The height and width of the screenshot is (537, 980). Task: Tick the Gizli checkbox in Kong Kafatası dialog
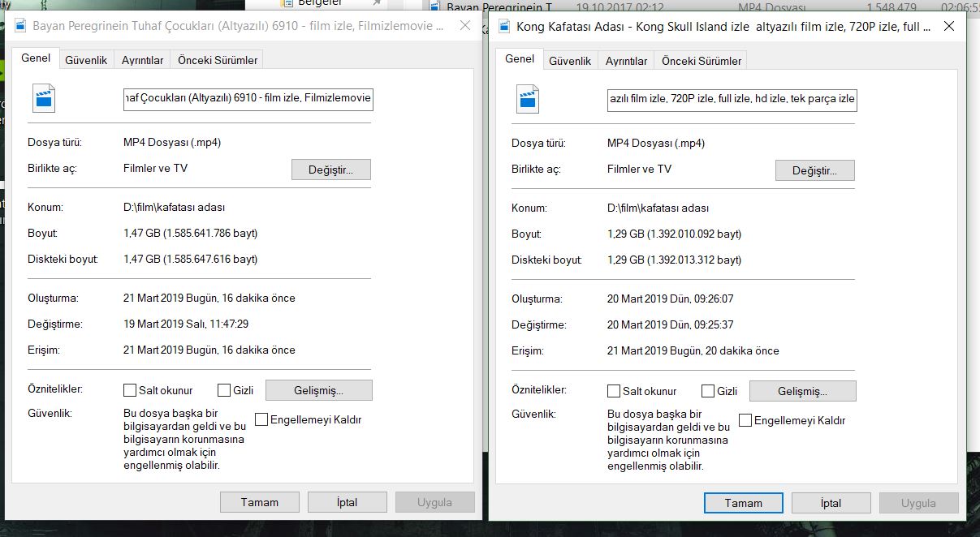click(x=708, y=391)
